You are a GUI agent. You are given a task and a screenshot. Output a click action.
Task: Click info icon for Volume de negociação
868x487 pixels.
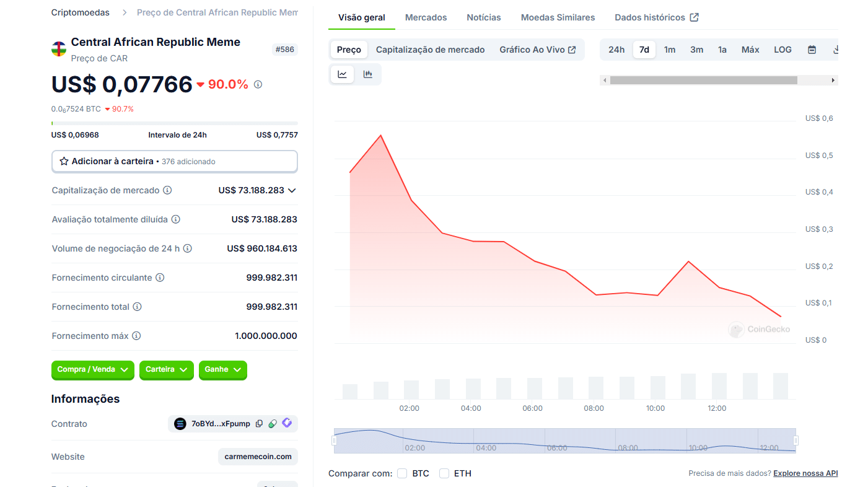(187, 248)
